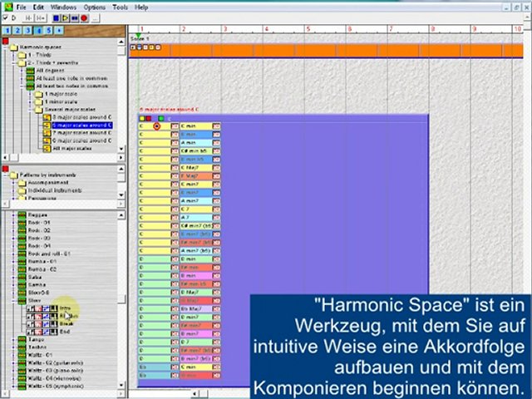Click the orange Score 1 track bar
The height and width of the screenshot is (399, 532).
pos(332,50)
